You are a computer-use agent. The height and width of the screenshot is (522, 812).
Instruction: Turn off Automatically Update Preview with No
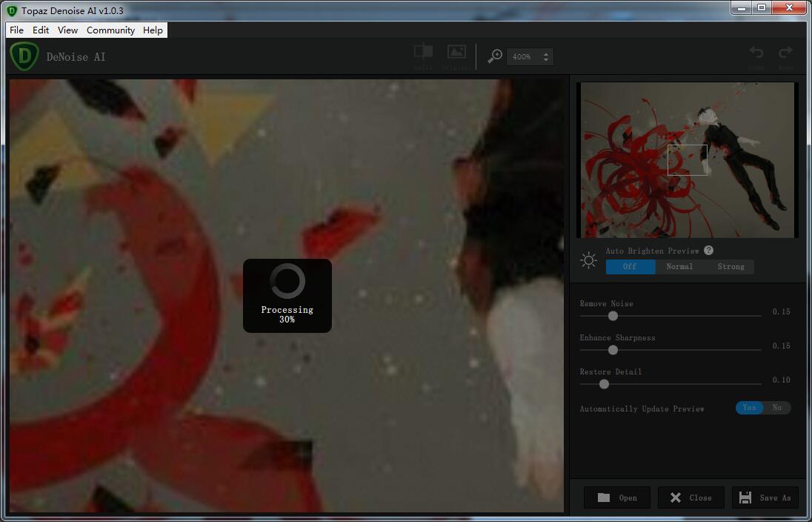777,408
